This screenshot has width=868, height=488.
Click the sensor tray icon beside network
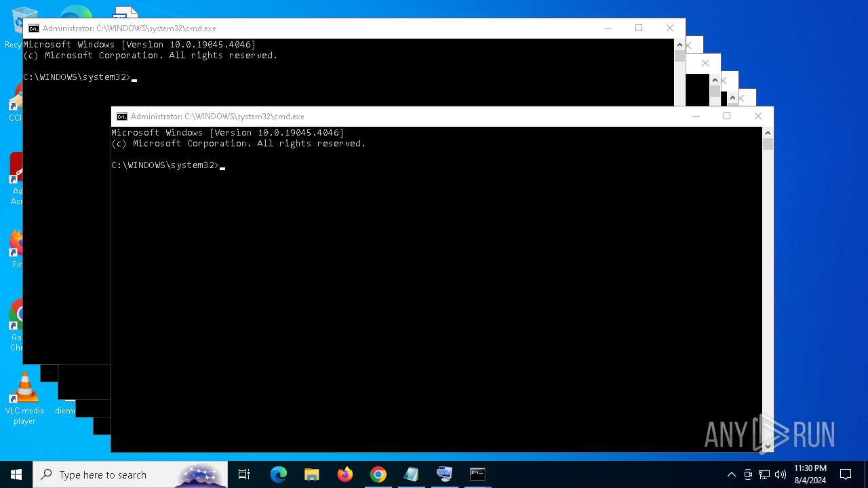[748, 474]
